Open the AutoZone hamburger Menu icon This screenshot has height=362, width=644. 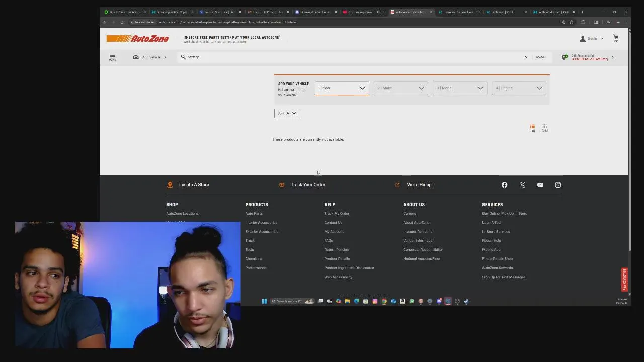pos(112,57)
